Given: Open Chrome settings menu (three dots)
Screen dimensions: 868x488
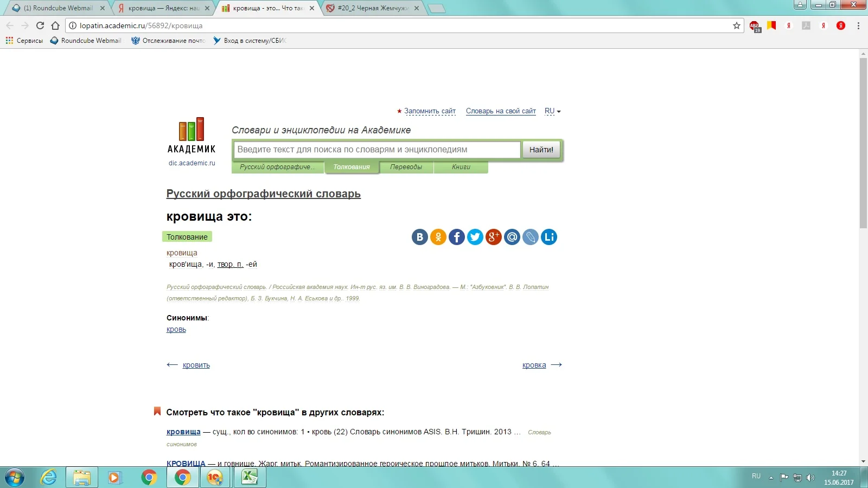Looking at the screenshot, I should pyautogui.click(x=858, y=25).
